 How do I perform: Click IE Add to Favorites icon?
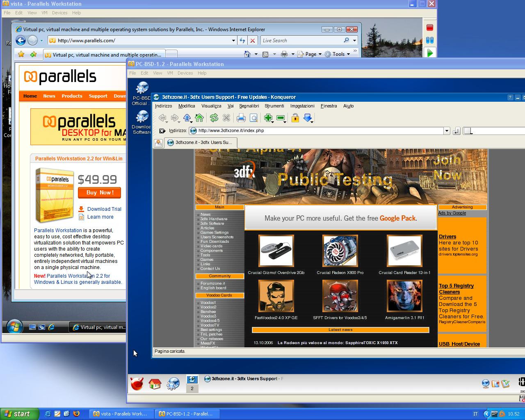[x=34, y=54]
